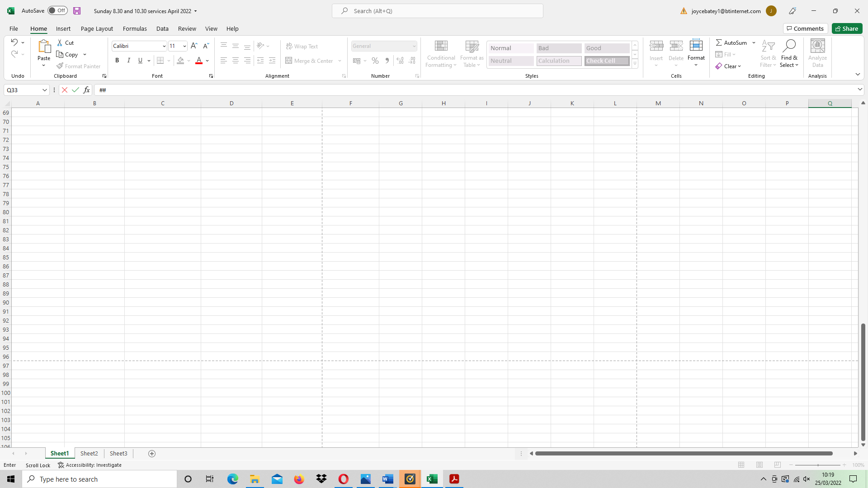
Task: Toggle the AutoSave switch
Action: coord(57,11)
